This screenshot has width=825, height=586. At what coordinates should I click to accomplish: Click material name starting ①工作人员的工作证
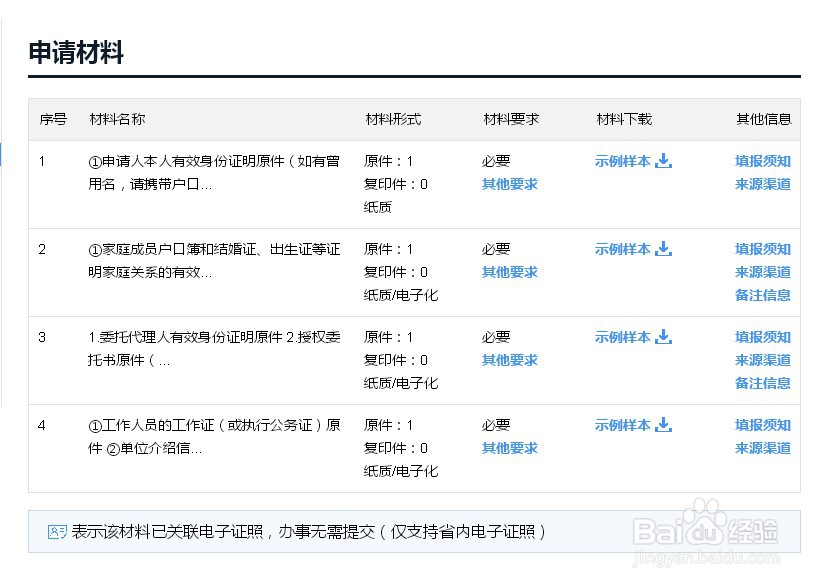tap(214, 436)
